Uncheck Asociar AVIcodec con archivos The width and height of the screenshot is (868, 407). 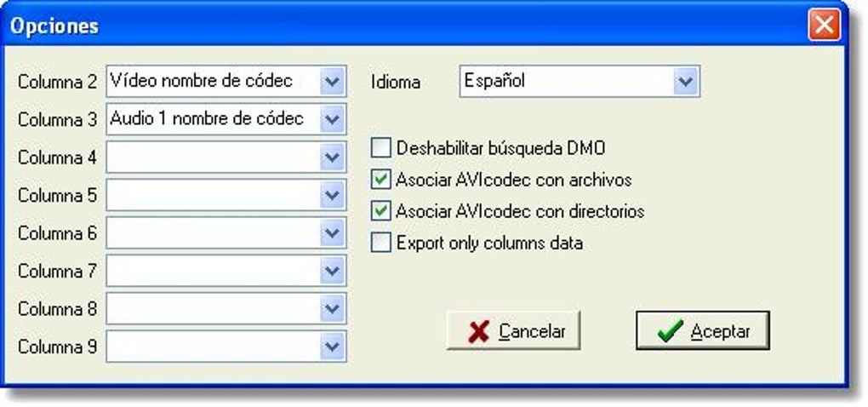[381, 180]
